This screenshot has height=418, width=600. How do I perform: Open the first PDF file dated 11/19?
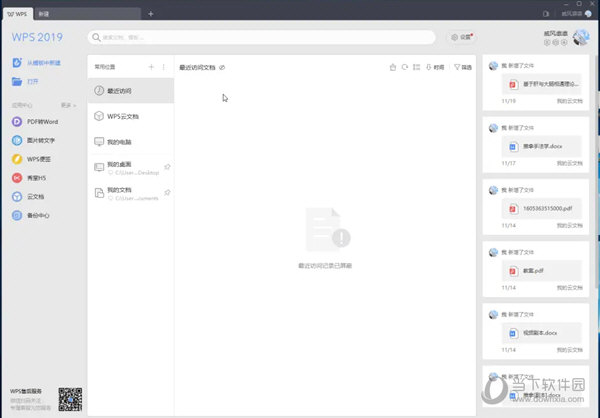point(541,84)
